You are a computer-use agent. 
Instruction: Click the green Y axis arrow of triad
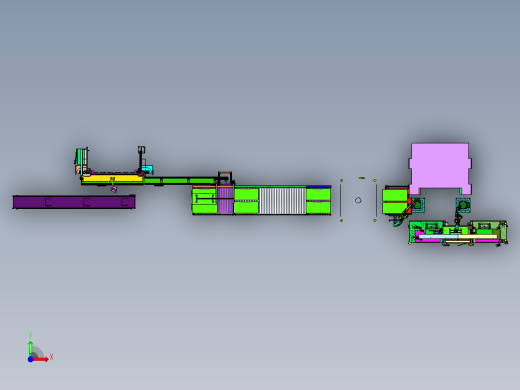click(x=31, y=348)
